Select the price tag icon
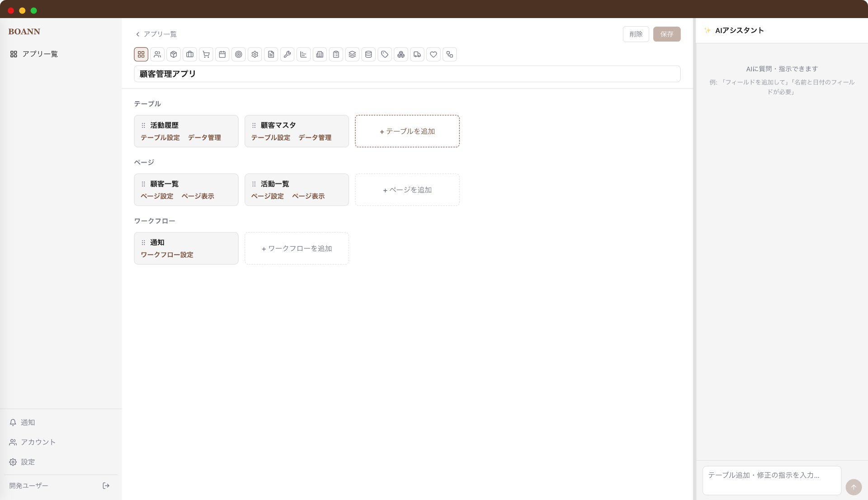The width and height of the screenshot is (868, 500). click(385, 54)
